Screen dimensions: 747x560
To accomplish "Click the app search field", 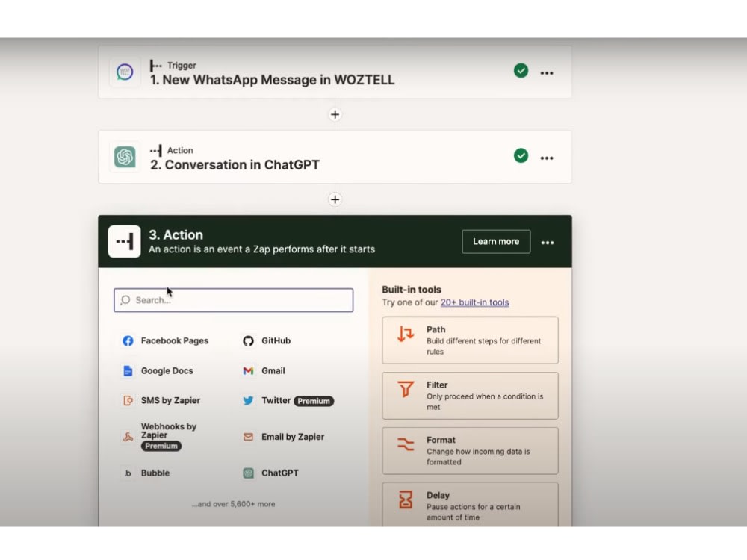I will pos(232,299).
